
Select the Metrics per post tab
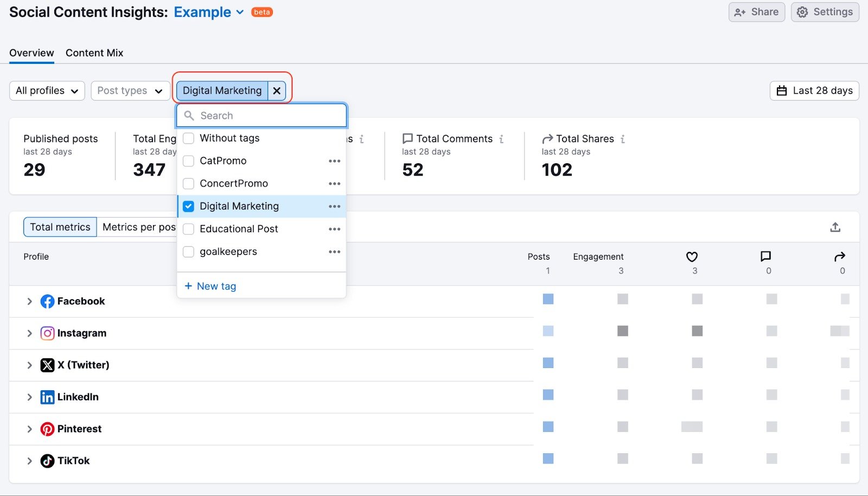[138, 227]
